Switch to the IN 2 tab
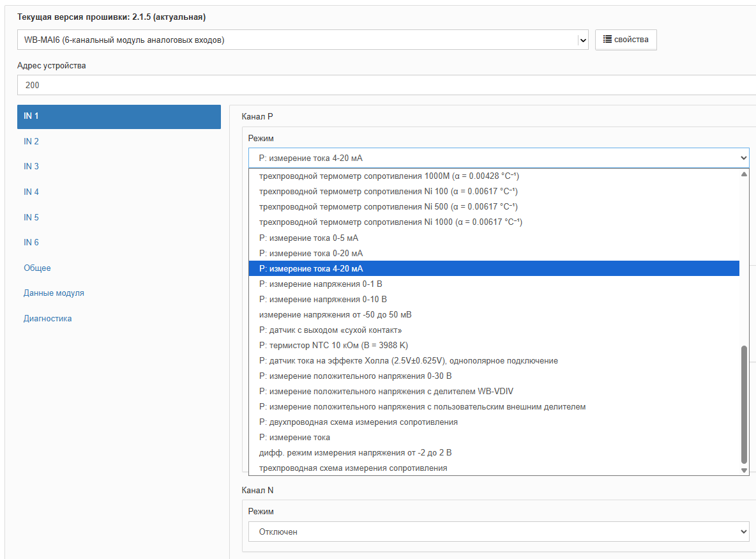The image size is (756, 559). click(31, 141)
